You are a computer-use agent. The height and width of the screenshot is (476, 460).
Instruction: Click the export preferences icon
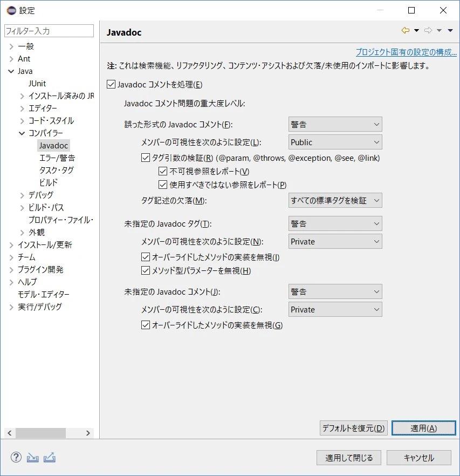click(50, 457)
